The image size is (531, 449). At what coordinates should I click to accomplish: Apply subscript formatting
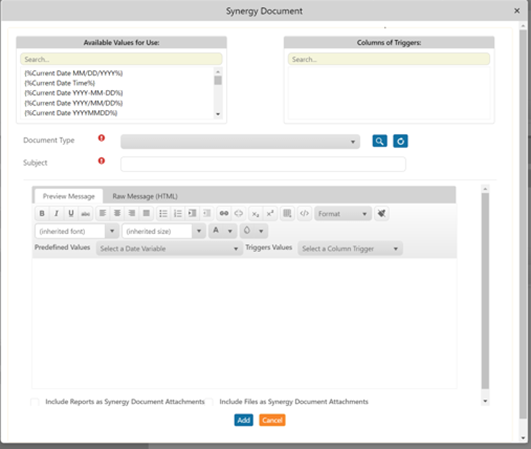pyautogui.click(x=255, y=213)
